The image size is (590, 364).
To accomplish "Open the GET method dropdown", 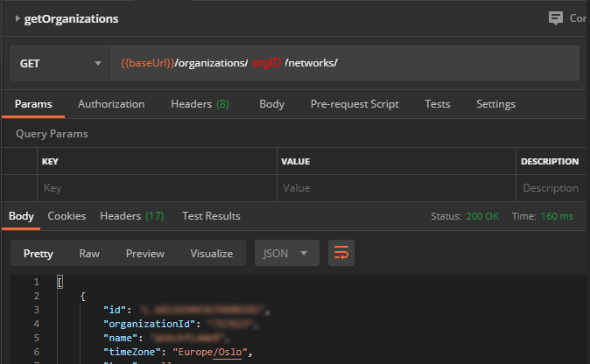I will click(60, 64).
